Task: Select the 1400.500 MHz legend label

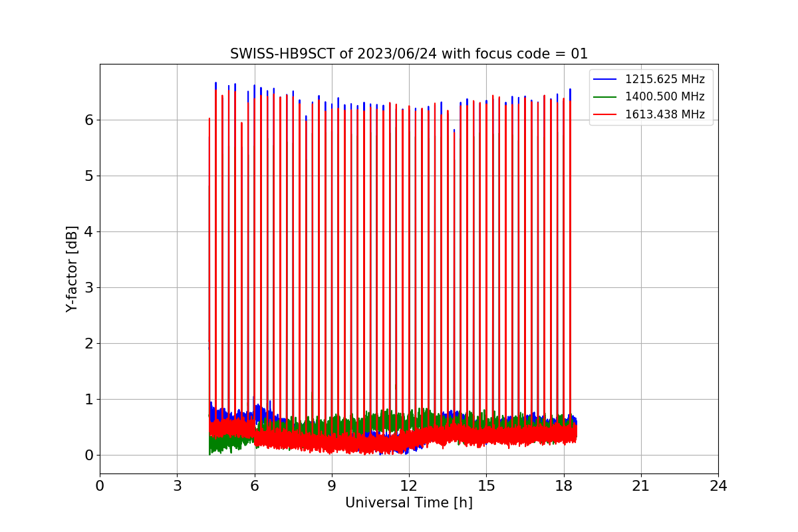Action: coord(664,96)
